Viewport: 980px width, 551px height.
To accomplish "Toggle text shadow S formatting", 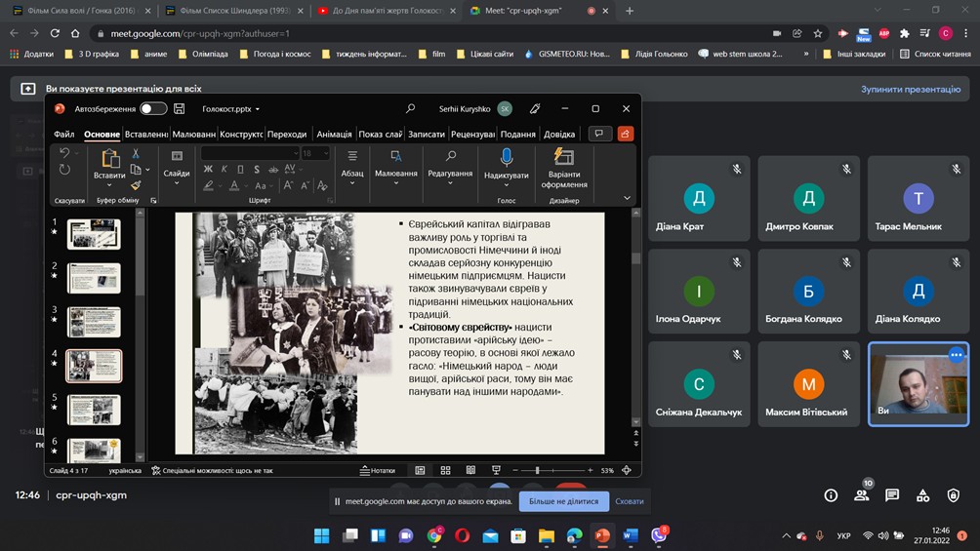I will click(257, 170).
